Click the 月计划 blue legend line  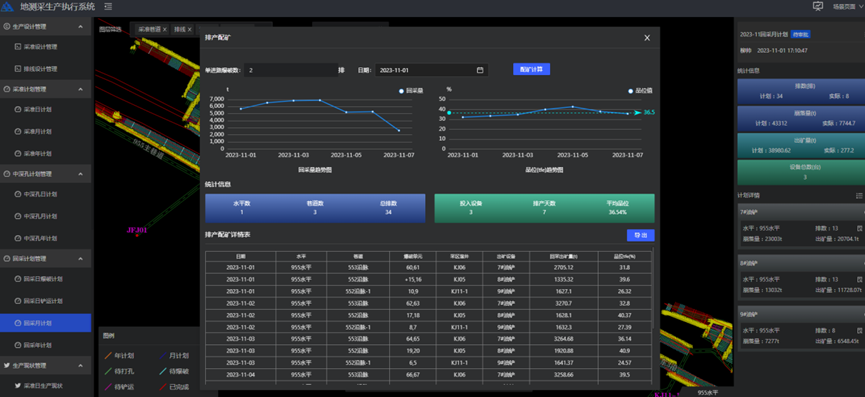[163, 356]
